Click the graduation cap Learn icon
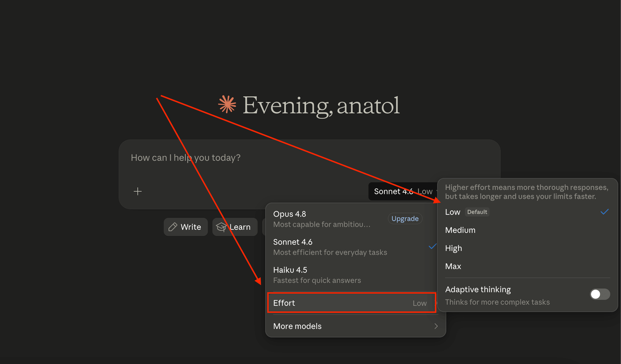621x364 pixels. (221, 227)
